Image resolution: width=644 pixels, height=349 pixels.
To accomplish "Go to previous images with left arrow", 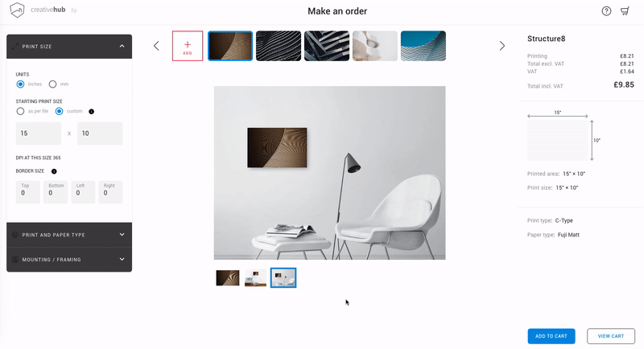I will click(156, 46).
